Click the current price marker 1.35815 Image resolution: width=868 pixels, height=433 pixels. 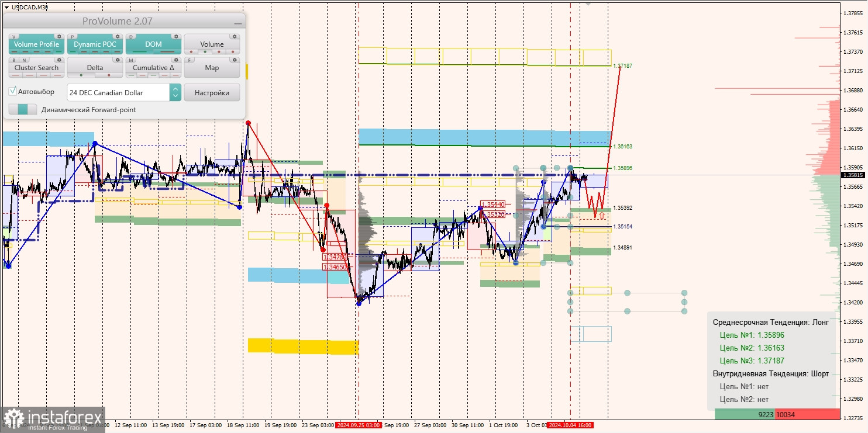pos(853,175)
